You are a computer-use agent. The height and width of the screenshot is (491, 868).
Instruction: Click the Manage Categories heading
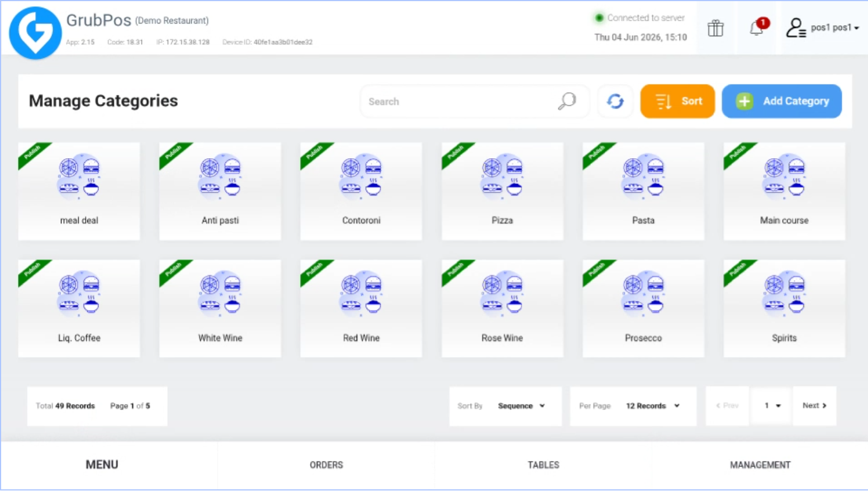click(103, 101)
